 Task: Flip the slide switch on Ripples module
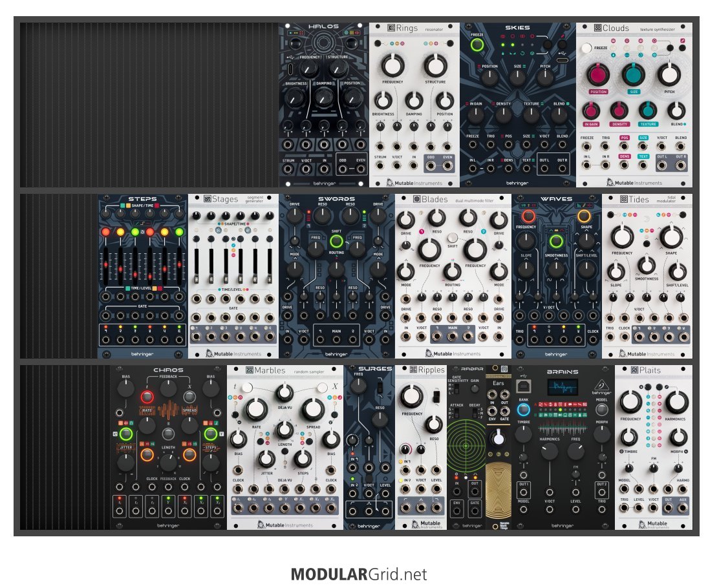click(x=436, y=396)
